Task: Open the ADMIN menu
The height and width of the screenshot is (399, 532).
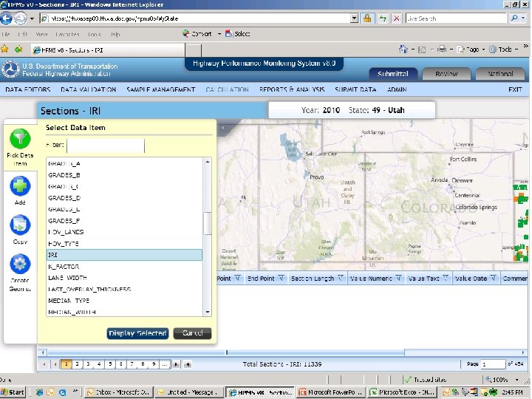Action: pyautogui.click(x=397, y=89)
